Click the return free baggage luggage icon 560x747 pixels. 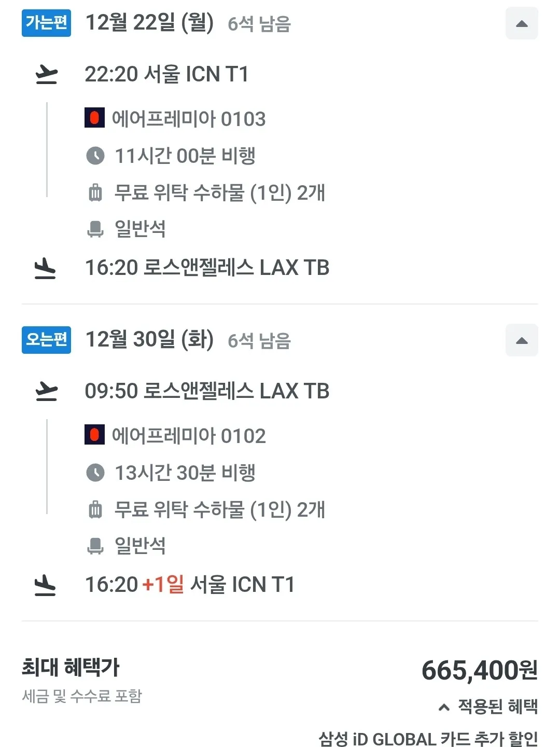pos(95,509)
